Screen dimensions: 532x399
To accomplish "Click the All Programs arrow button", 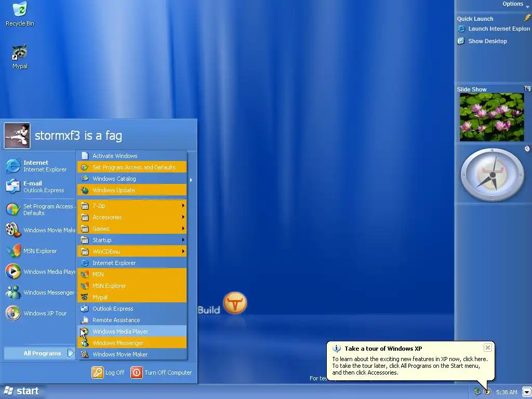I will [70, 353].
